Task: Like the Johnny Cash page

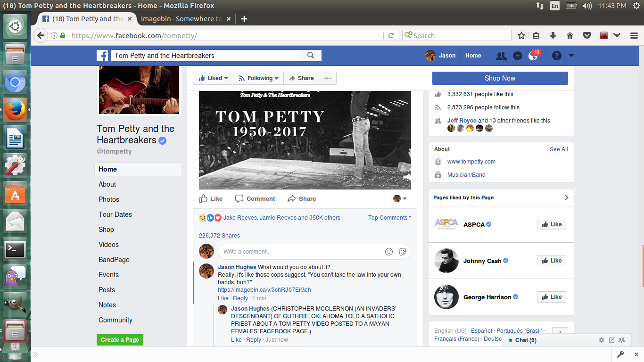Action: tap(551, 261)
